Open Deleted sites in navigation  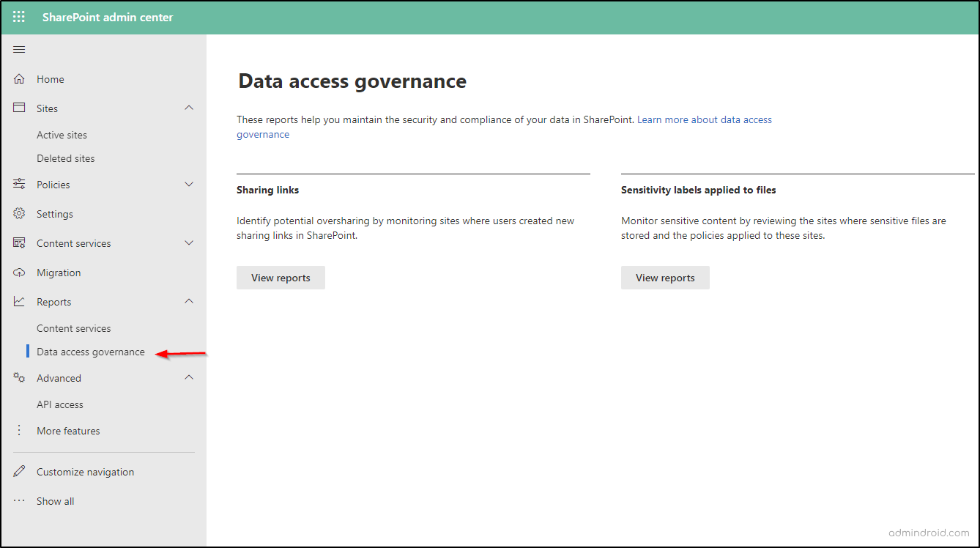[x=66, y=158]
